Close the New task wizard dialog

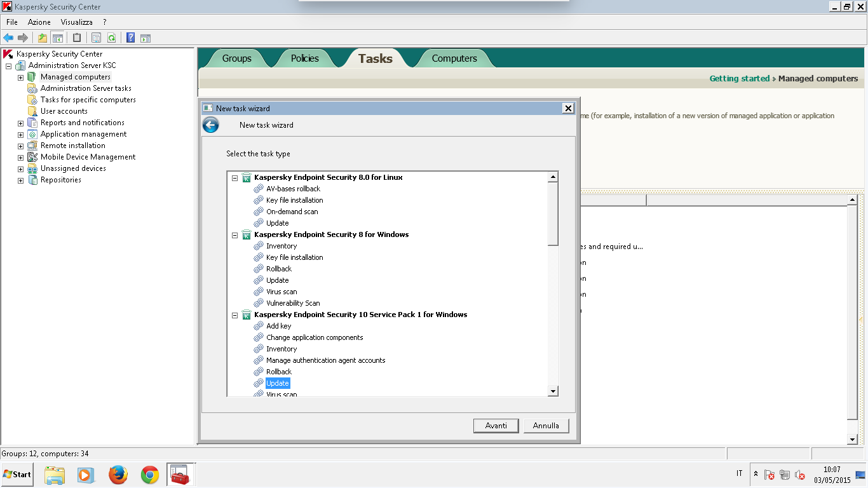(568, 108)
